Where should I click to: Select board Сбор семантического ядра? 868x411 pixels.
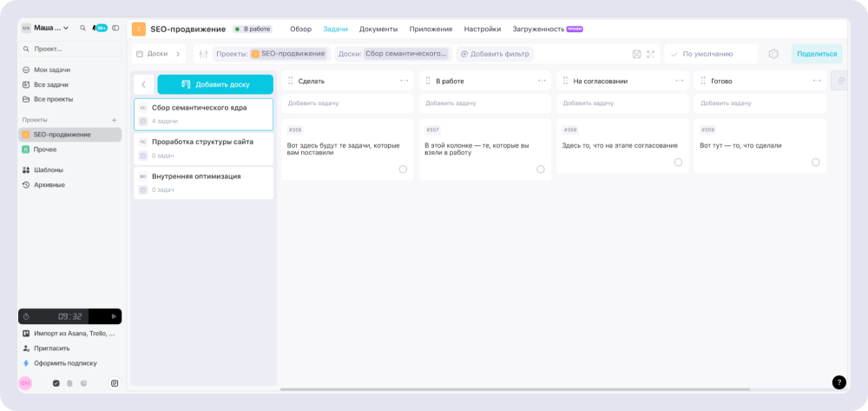tap(204, 115)
